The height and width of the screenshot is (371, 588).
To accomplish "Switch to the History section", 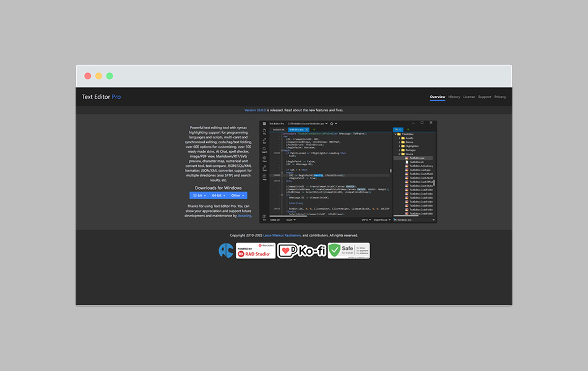I will (454, 96).
